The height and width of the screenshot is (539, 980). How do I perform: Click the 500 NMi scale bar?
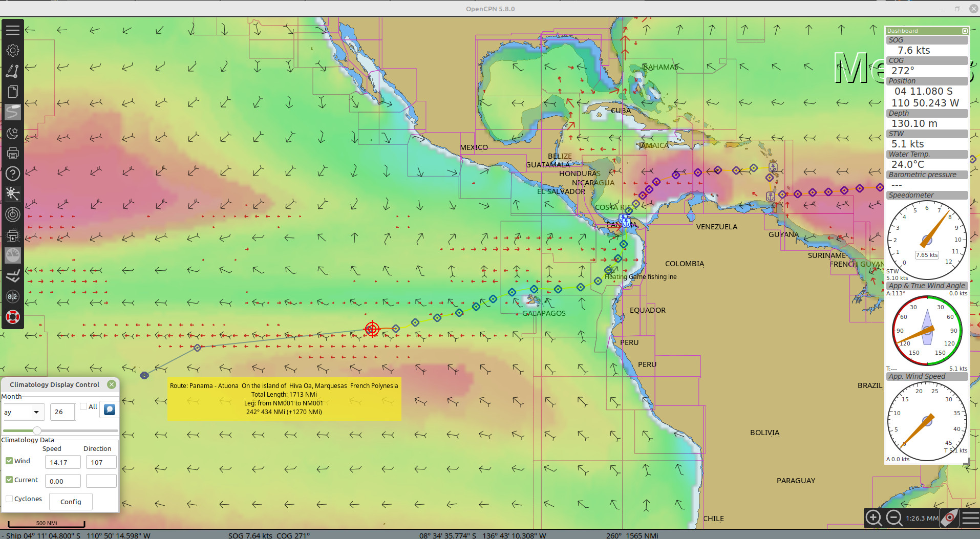click(47, 524)
